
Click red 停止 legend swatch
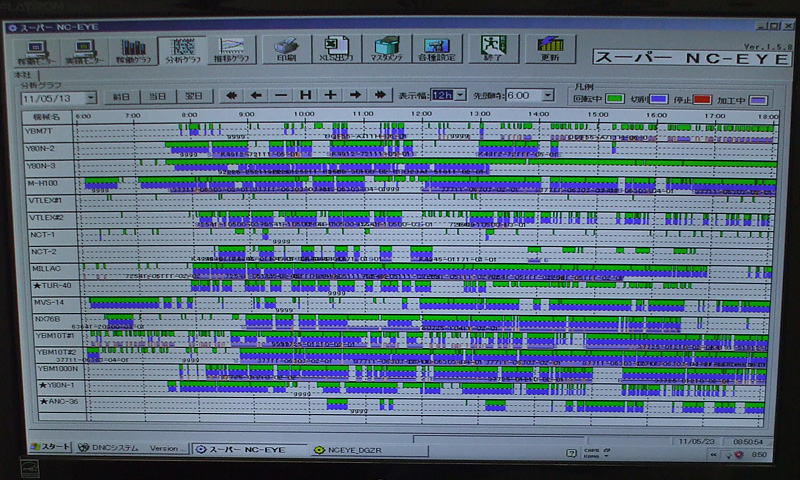[x=702, y=99]
